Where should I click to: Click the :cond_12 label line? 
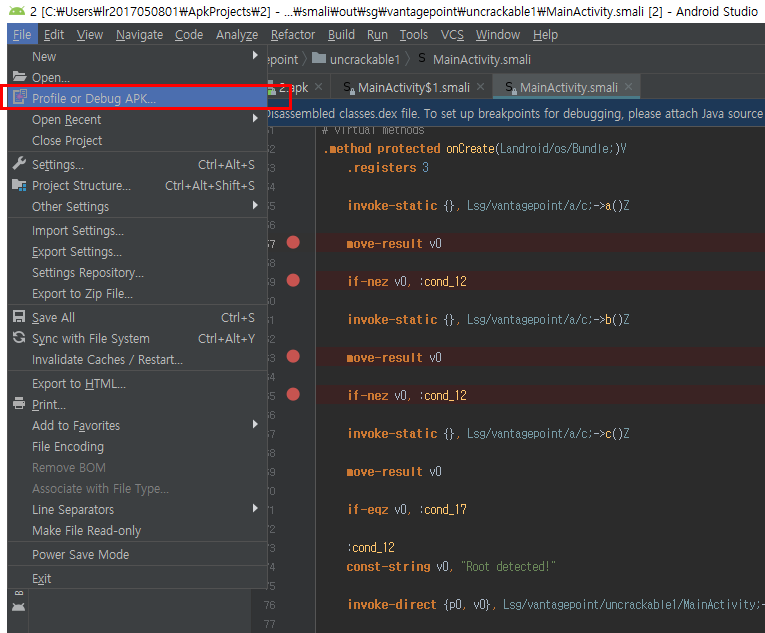click(371, 548)
